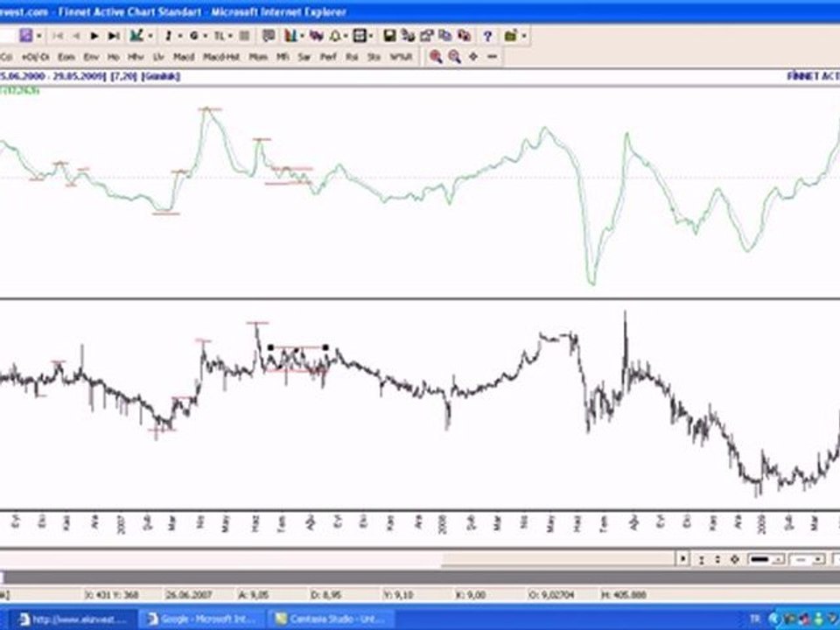Click the purple chart-type icon in the toolbar
The height and width of the screenshot is (630, 840).
pyautogui.click(x=25, y=36)
